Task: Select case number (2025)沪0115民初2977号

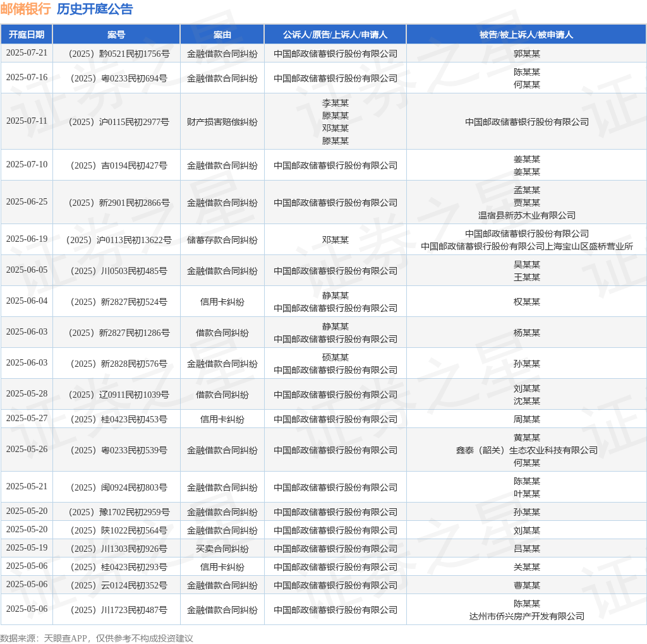Action: [x=119, y=122]
